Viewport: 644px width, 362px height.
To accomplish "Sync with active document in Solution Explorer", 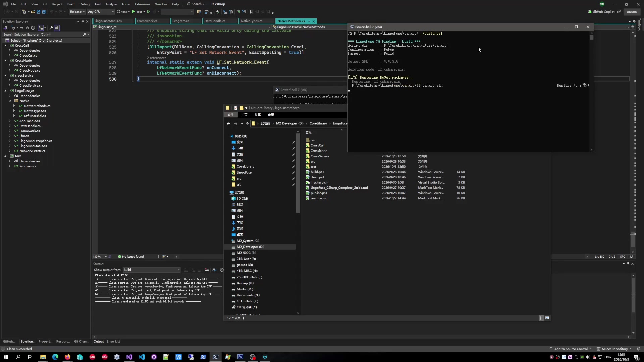I will coord(22,28).
